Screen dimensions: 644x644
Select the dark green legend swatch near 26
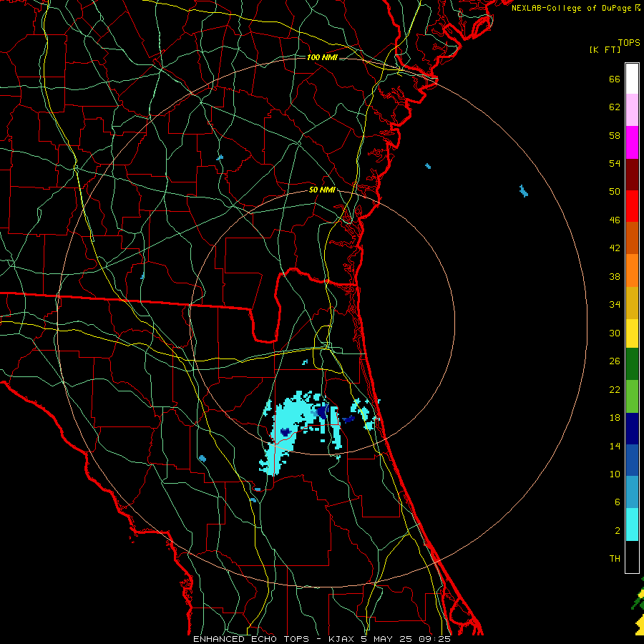(x=632, y=364)
